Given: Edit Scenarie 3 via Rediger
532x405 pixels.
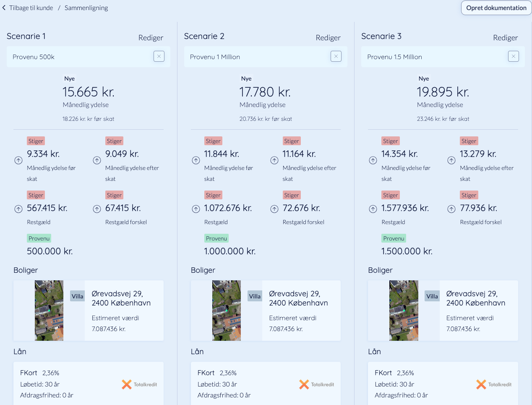Looking at the screenshot, I should click(x=506, y=38).
